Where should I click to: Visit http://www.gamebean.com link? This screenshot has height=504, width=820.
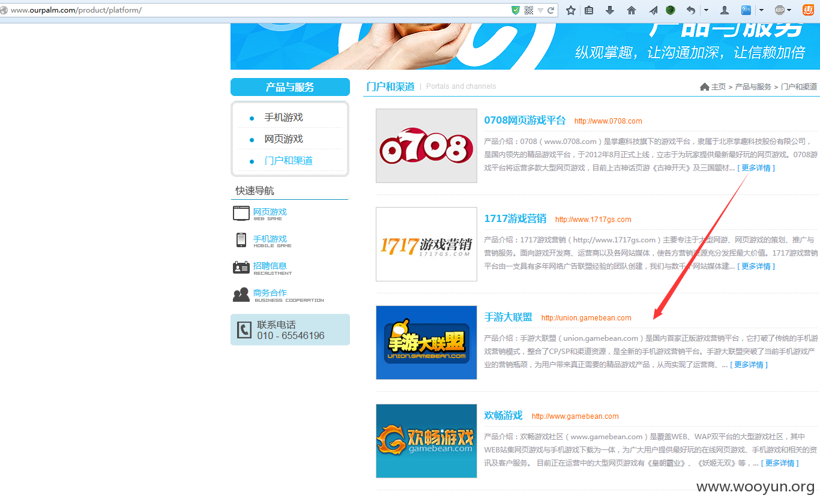point(575,416)
